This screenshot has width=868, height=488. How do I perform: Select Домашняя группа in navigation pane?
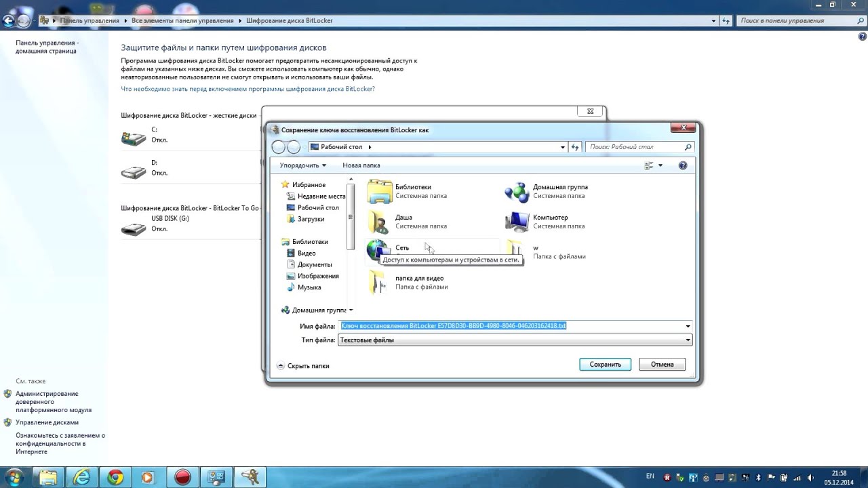pyautogui.click(x=313, y=310)
